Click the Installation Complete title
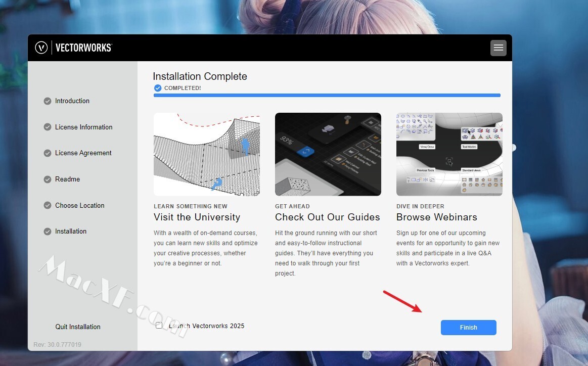 tap(200, 76)
